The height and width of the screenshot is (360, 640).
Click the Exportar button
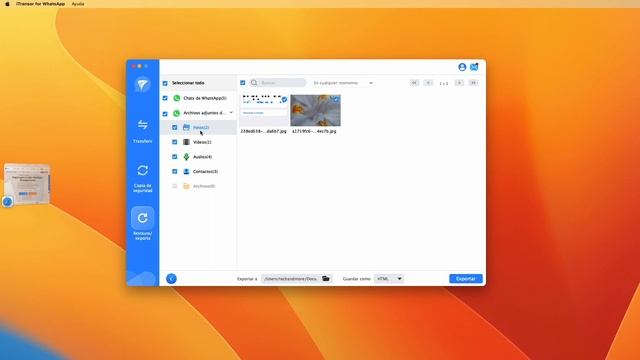[466, 279]
